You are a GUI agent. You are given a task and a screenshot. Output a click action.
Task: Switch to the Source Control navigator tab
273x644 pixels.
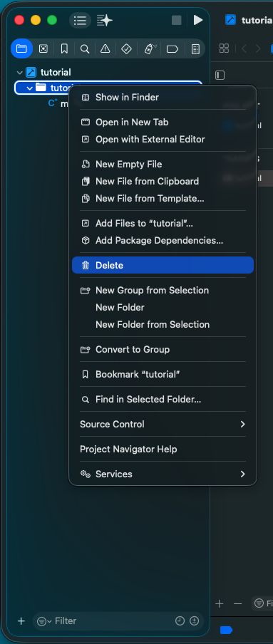tap(43, 49)
